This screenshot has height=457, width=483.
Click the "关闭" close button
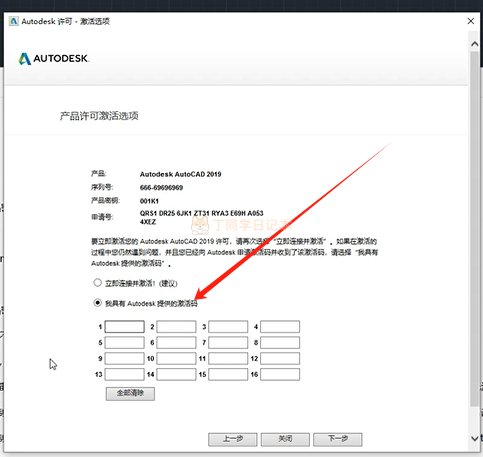point(285,439)
